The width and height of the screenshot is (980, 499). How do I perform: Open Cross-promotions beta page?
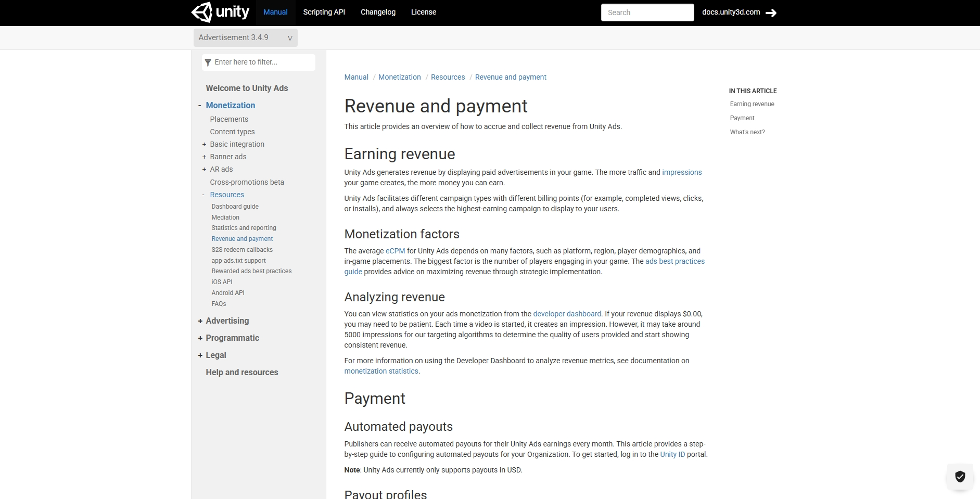247,182
